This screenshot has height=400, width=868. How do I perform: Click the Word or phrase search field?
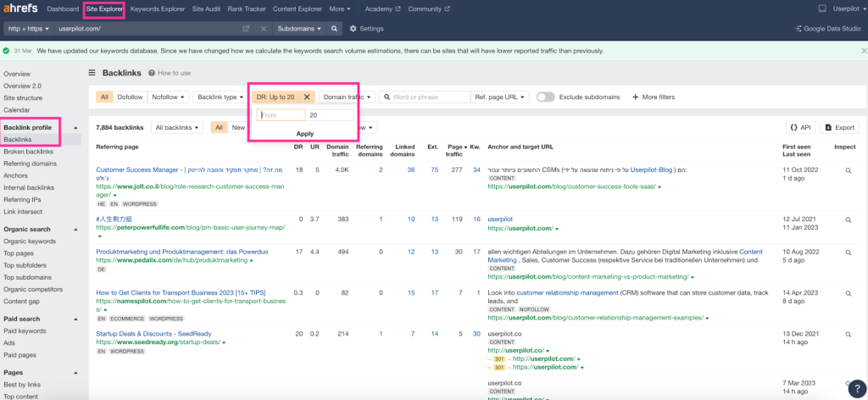click(425, 97)
